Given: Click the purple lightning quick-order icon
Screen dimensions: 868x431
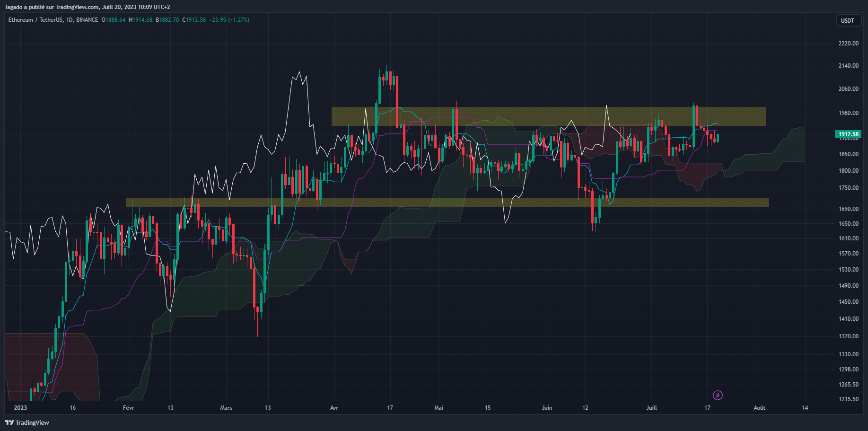Looking at the screenshot, I should (x=717, y=396).
